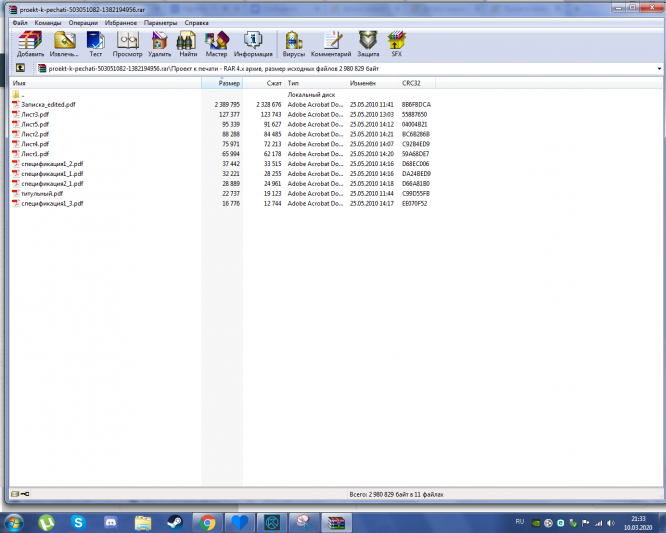Viewport: 666px width, 533px height.
Task: Sort by the CRC32 column header
Action: 417,83
